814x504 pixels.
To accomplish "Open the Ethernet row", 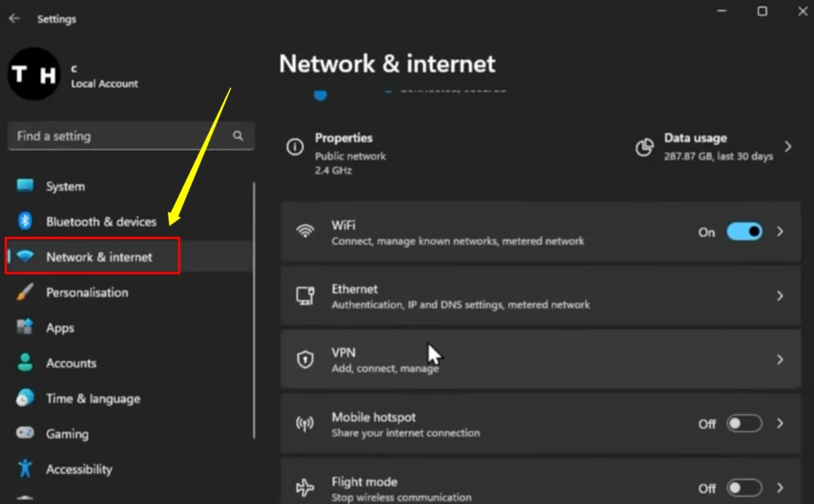I will [541, 296].
